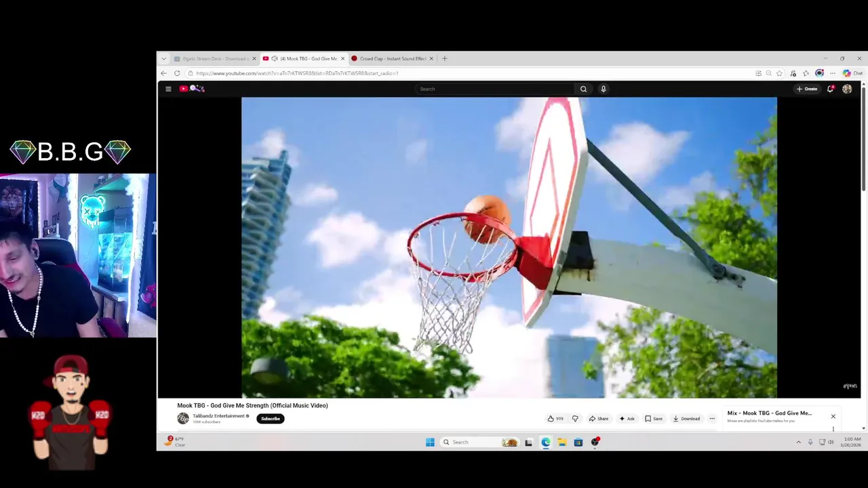Open the Talibandz Entertainment channel avatar

[x=183, y=419]
